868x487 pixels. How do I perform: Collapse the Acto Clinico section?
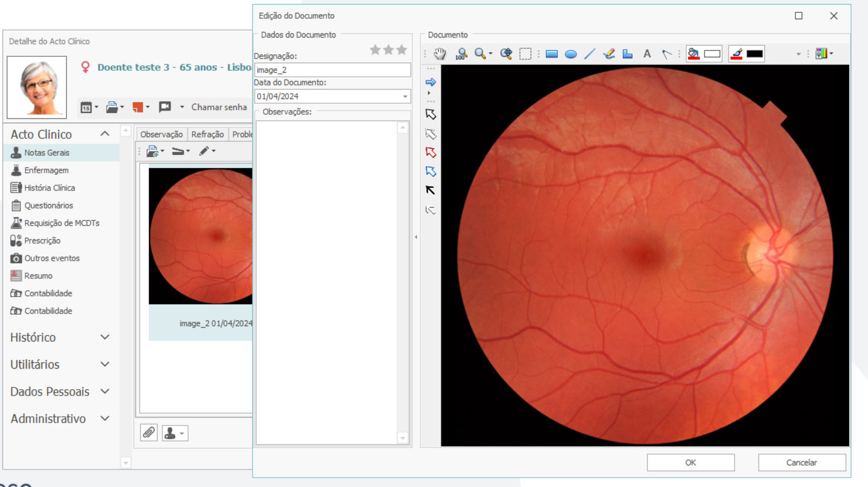(x=105, y=134)
